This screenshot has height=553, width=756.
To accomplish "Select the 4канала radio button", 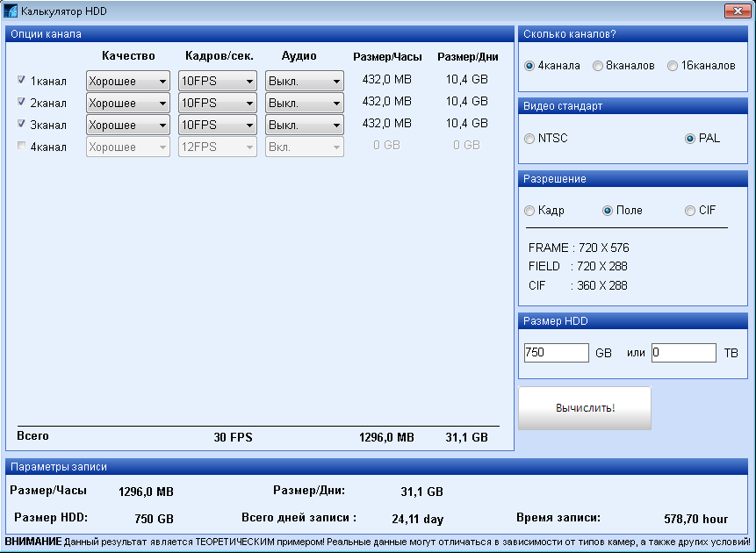I will point(529,66).
